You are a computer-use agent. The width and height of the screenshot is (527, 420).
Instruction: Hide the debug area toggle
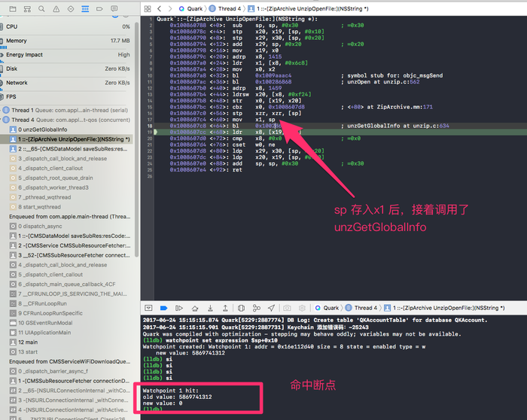(148, 308)
